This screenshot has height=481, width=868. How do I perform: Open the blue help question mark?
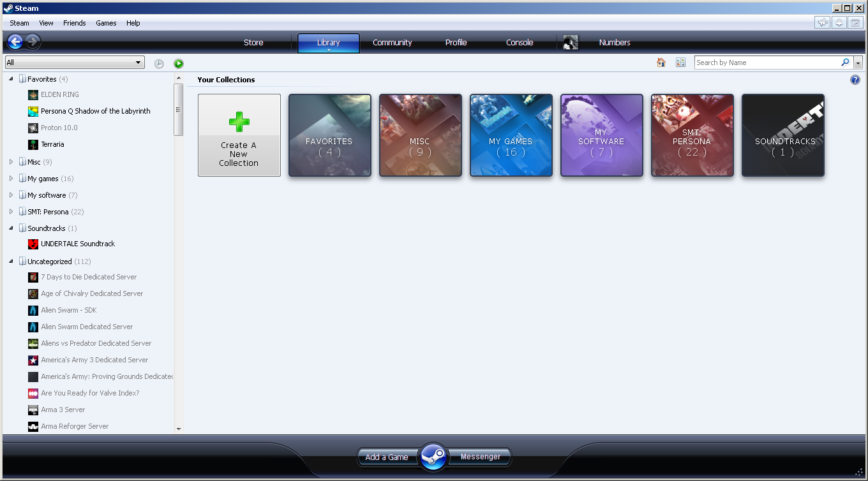coord(855,80)
